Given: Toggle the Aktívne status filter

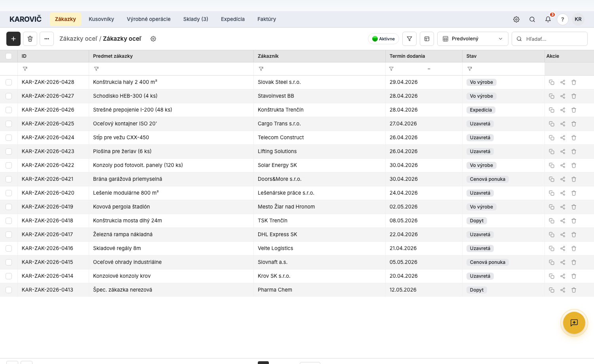Looking at the screenshot, I should [383, 39].
